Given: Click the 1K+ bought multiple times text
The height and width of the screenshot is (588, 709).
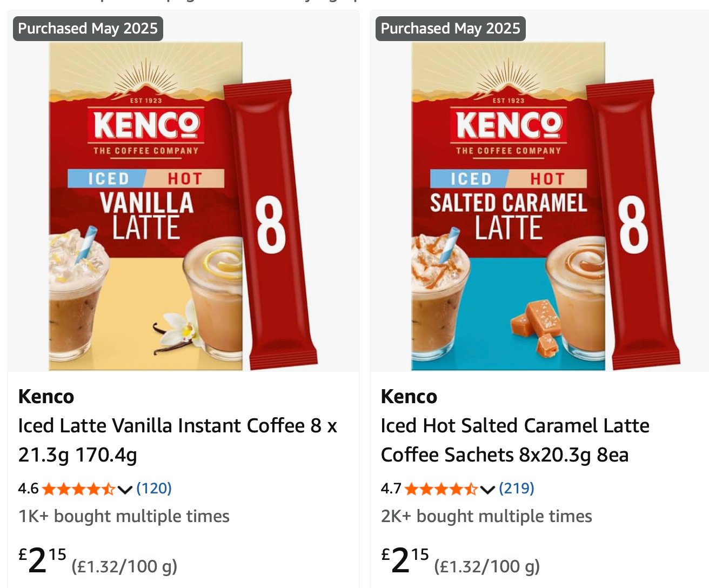Looking at the screenshot, I should tap(124, 517).
